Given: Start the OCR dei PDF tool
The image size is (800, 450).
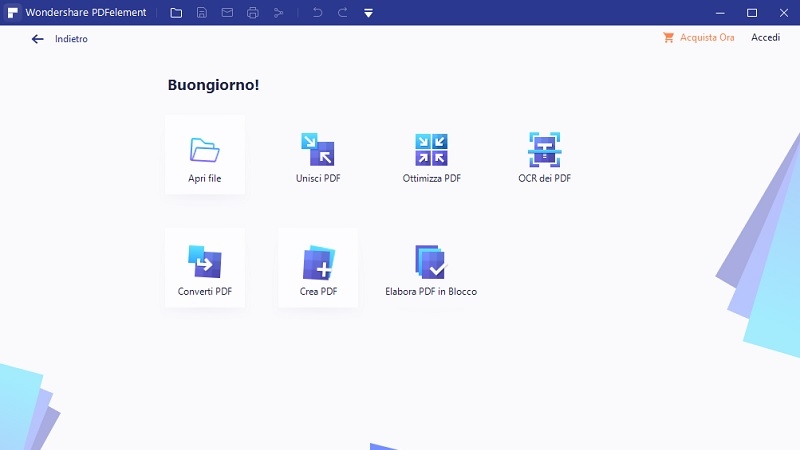Looking at the screenshot, I should [544, 155].
